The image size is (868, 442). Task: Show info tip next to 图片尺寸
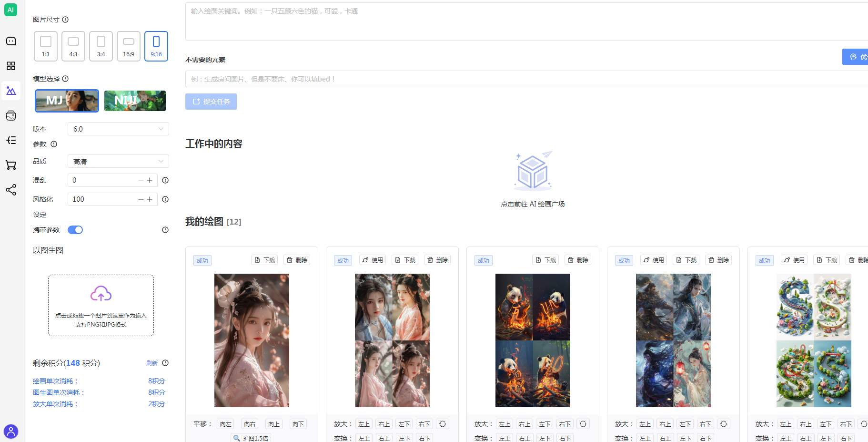click(65, 20)
